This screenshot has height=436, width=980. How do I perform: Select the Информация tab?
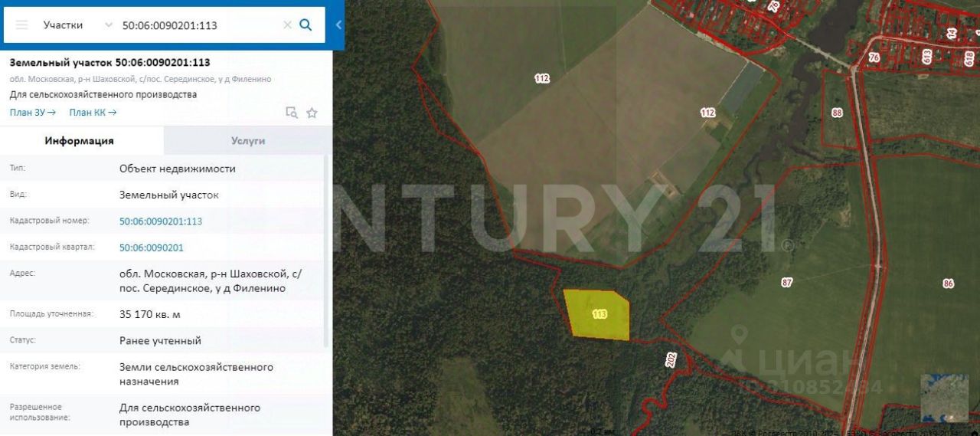click(80, 141)
